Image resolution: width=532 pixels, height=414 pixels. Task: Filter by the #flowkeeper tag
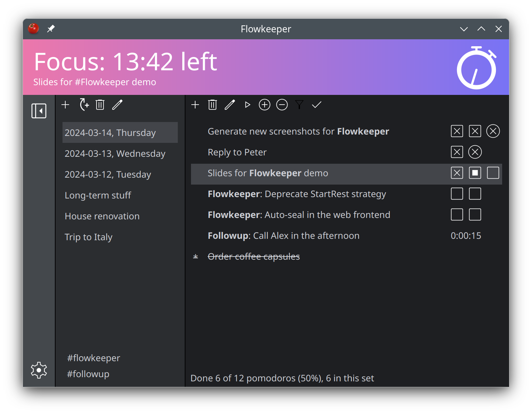pos(93,358)
